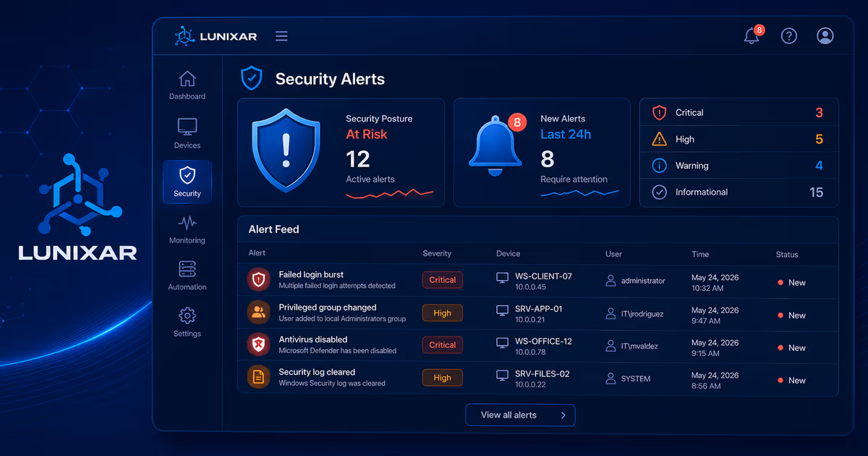Click the user icon beside IT\mvaldez
868x456 pixels.
click(x=610, y=346)
